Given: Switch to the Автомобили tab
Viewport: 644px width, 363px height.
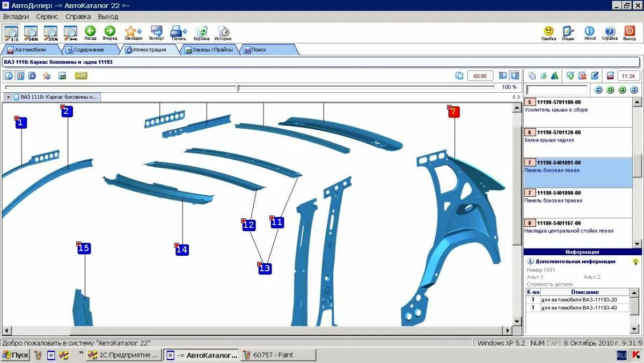Looking at the screenshot, I should tap(30, 50).
